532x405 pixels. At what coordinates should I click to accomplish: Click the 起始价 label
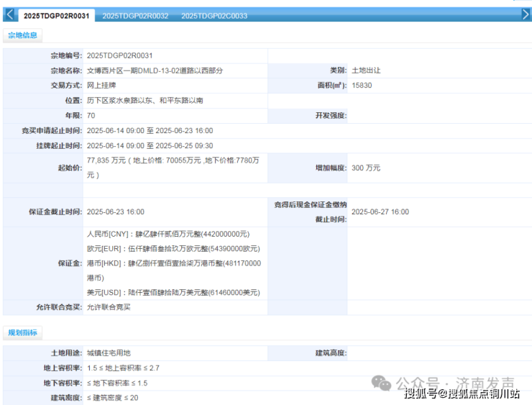(x=70, y=168)
